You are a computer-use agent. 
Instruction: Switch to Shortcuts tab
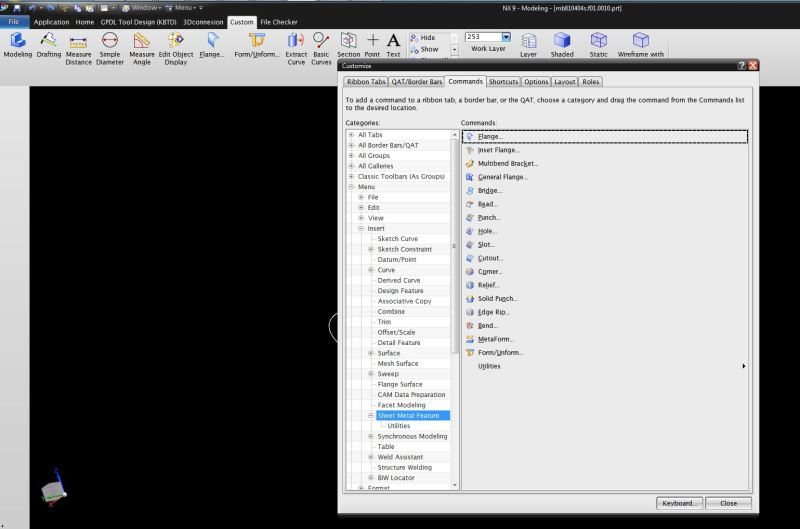tap(503, 82)
